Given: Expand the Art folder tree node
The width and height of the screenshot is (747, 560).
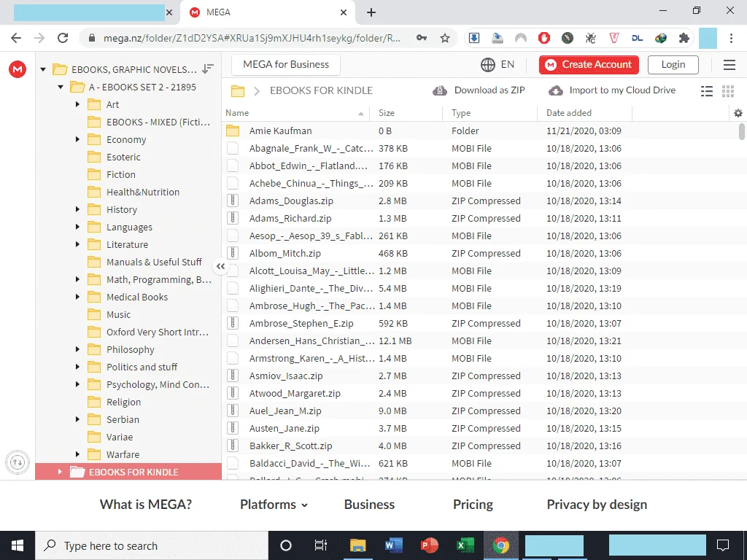Looking at the screenshot, I should coord(77,104).
